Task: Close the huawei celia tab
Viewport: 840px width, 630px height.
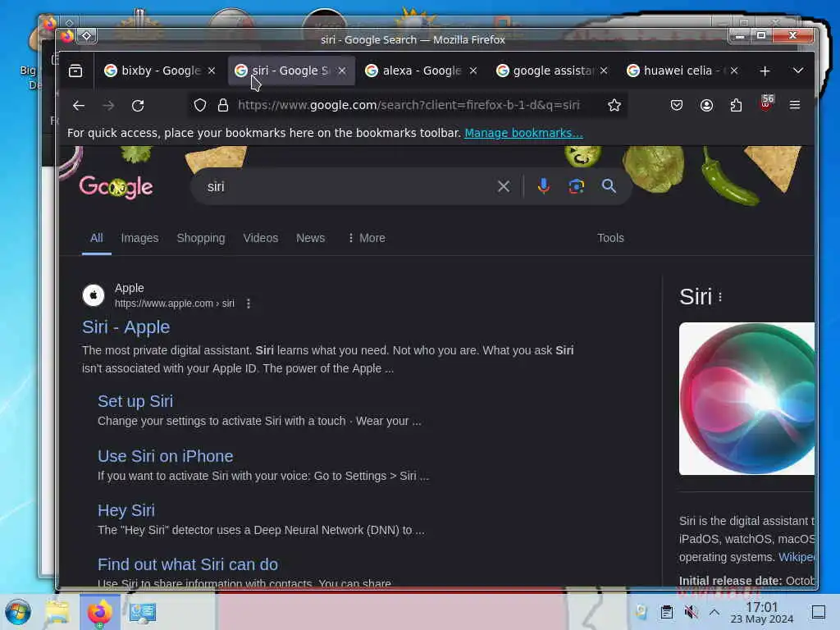Action: pos(734,71)
